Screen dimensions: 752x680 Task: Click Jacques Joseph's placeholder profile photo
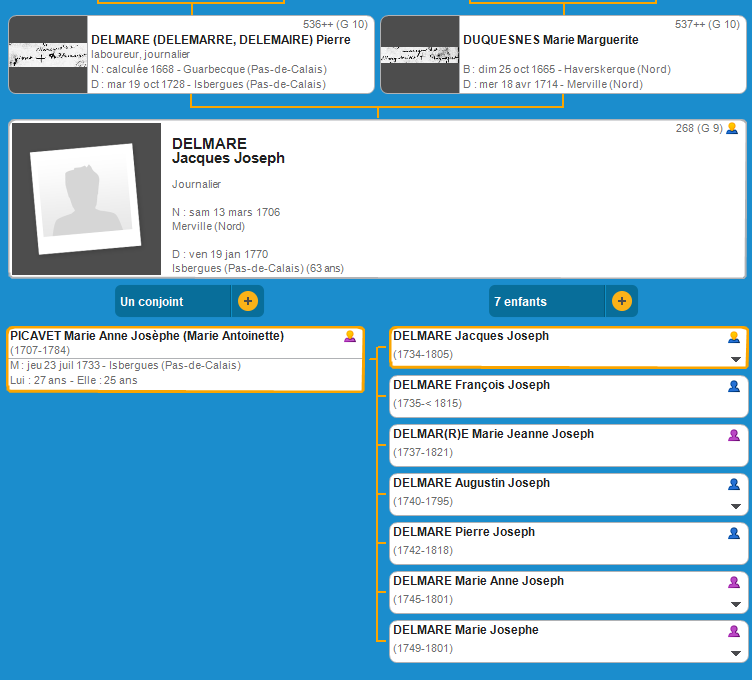pos(85,199)
